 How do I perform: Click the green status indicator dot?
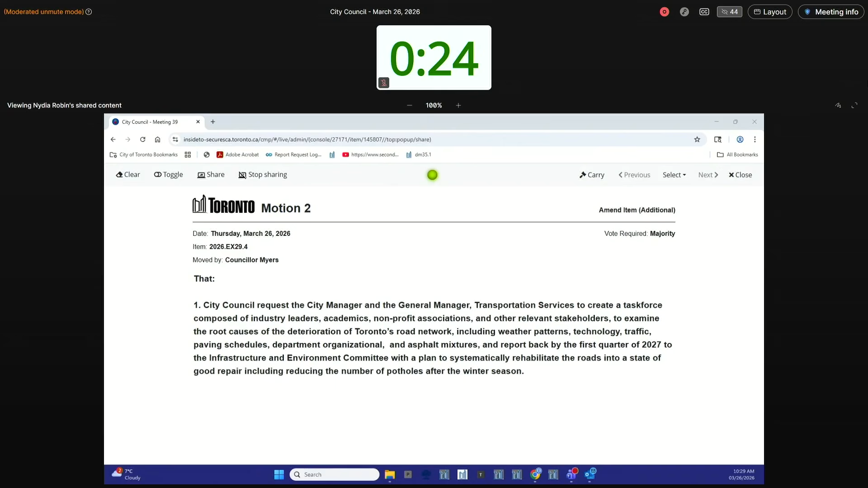[x=432, y=175]
